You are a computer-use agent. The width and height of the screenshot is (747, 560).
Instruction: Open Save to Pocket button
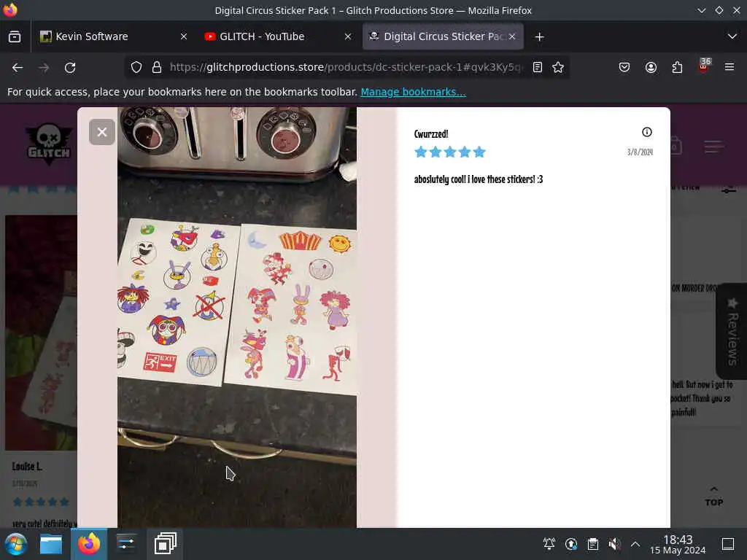(624, 68)
